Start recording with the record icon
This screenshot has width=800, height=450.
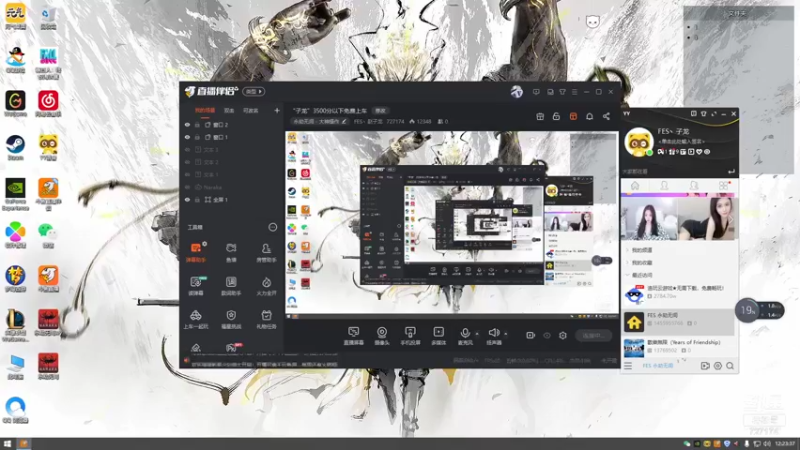click(x=530, y=335)
